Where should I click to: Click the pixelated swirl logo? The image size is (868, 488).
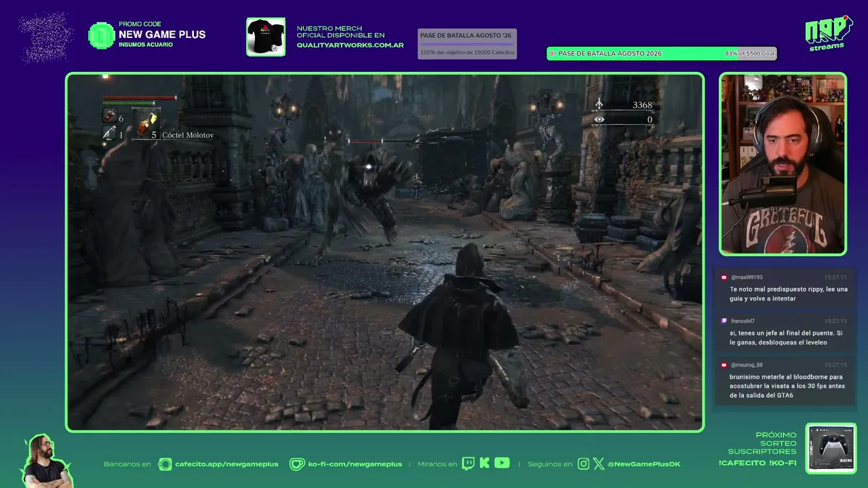46,37
